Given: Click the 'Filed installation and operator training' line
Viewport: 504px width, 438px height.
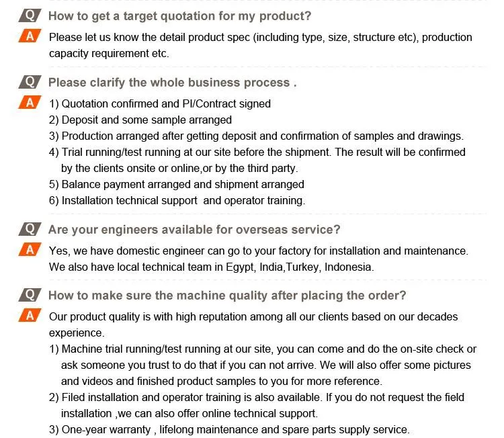Looking at the screenshot, I should [x=257, y=397].
